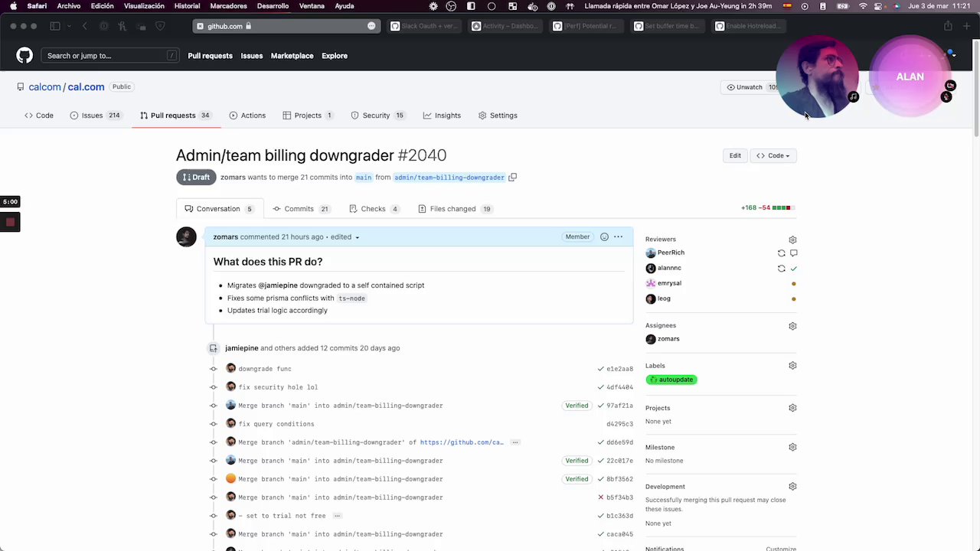Switch to the Checks tab
The image size is (980, 551).
(374, 209)
